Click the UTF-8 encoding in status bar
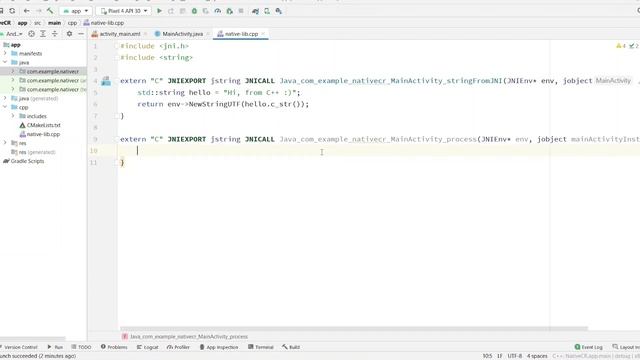The image size is (640, 360). click(515, 356)
